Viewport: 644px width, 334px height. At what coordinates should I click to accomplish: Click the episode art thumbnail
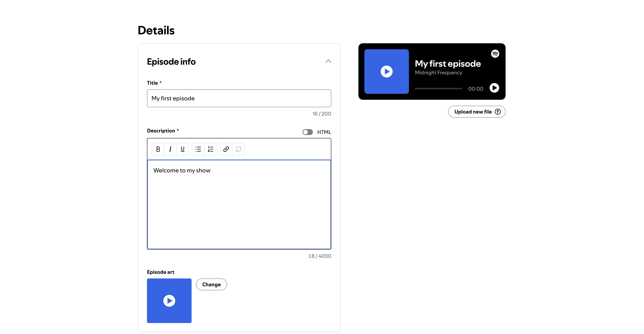169,301
